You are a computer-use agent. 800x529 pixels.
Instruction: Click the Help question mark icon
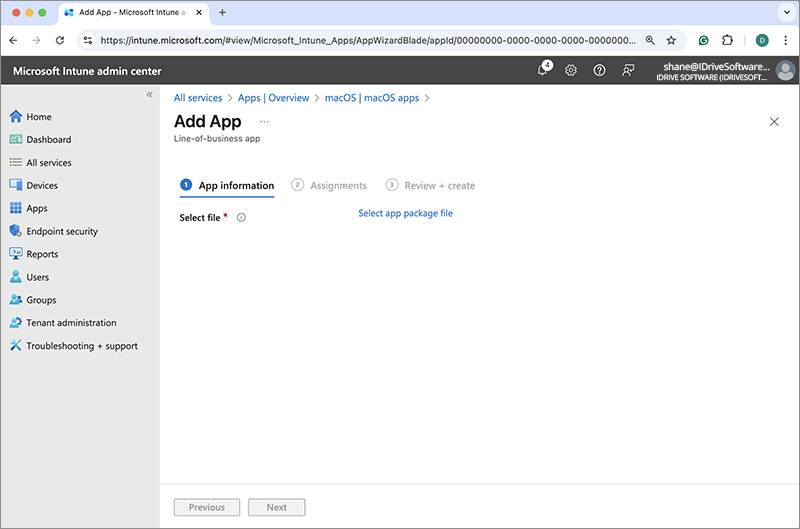(x=599, y=71)
